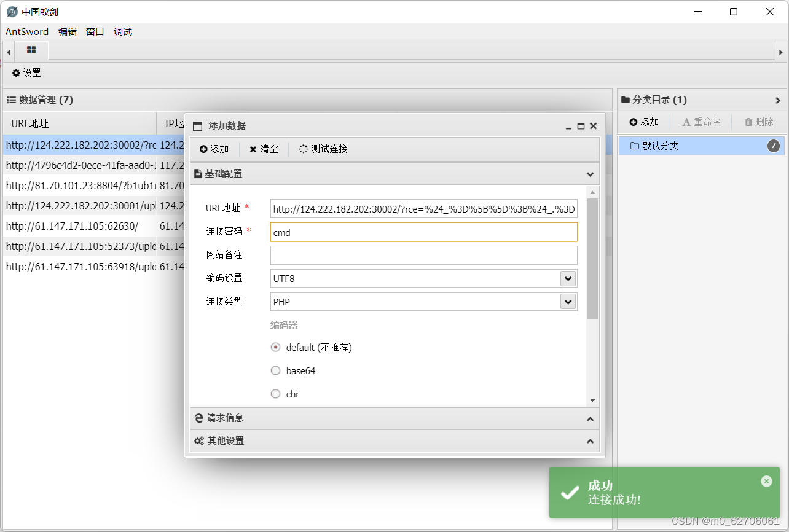Screen dimensions: 789x532
Task: Open the 设置 gear button
Action: click(26, 72)
